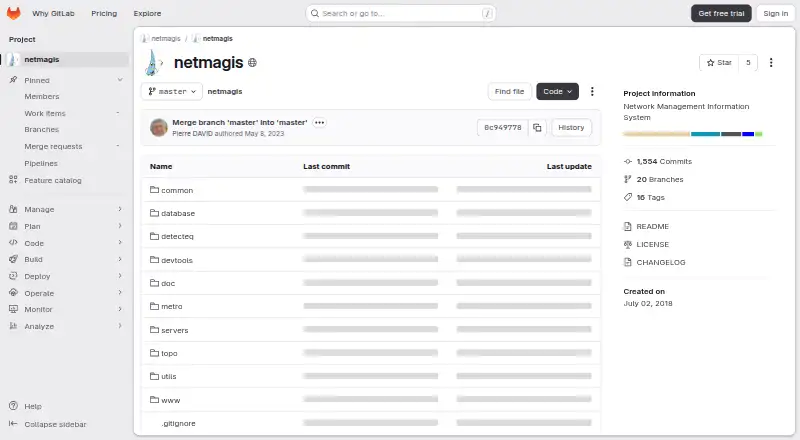Open the servers folder

[174, 330]
